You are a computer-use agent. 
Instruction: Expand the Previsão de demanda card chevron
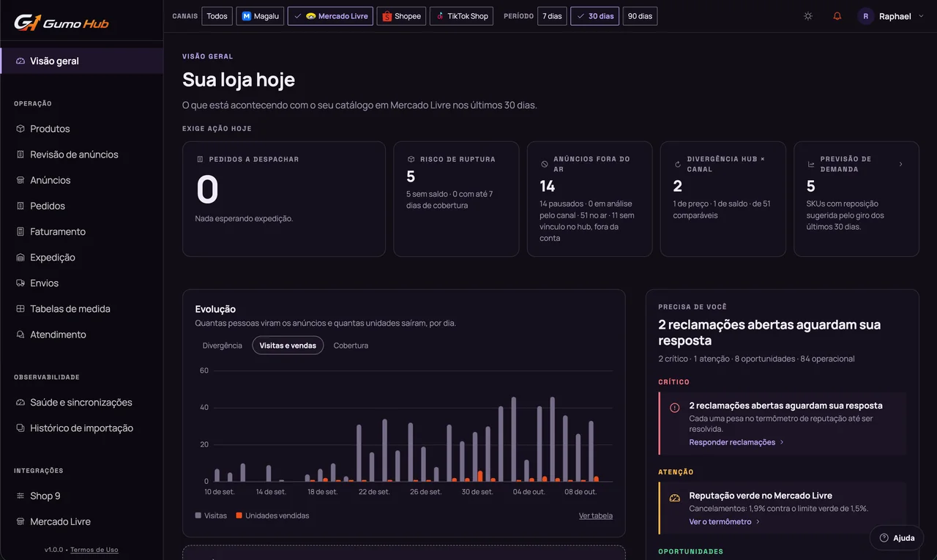click(x=900, y=164)
